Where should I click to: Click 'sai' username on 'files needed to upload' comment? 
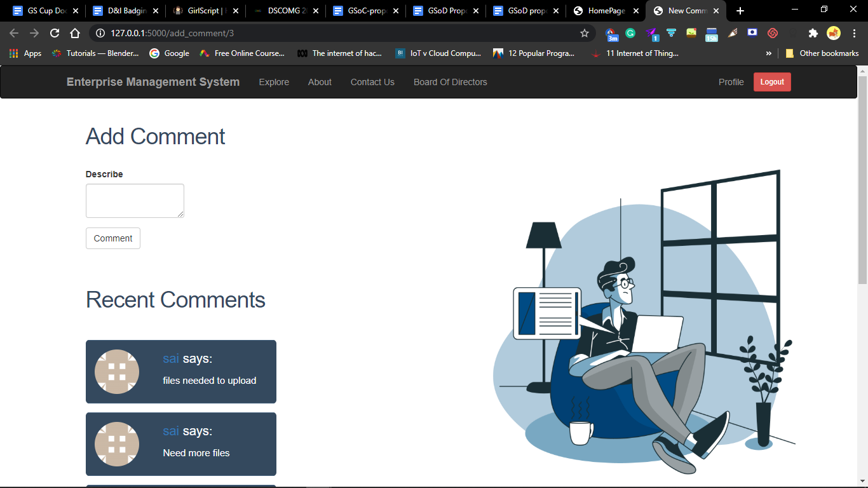click(x=171, y=358)
